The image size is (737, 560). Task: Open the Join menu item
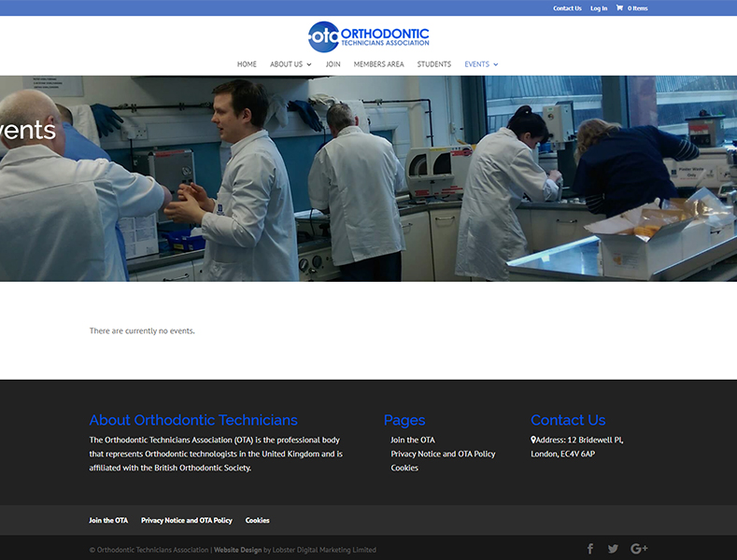pyautogui.click(x=333, y=64)
